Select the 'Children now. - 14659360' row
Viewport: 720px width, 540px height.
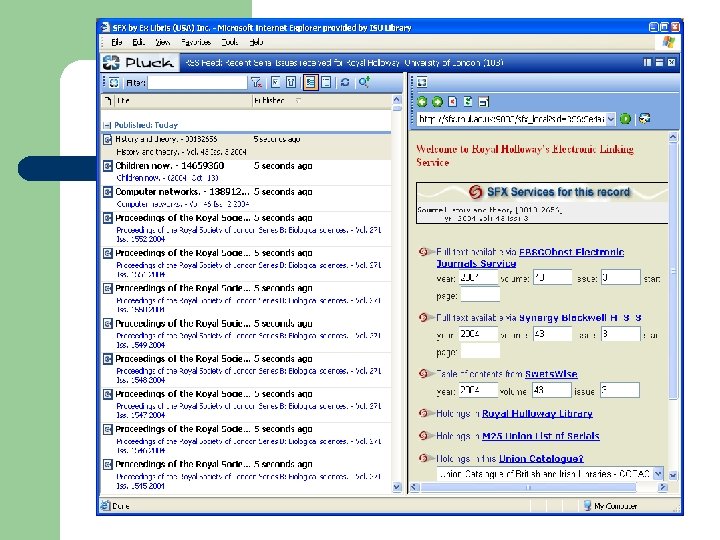[246, 172]
